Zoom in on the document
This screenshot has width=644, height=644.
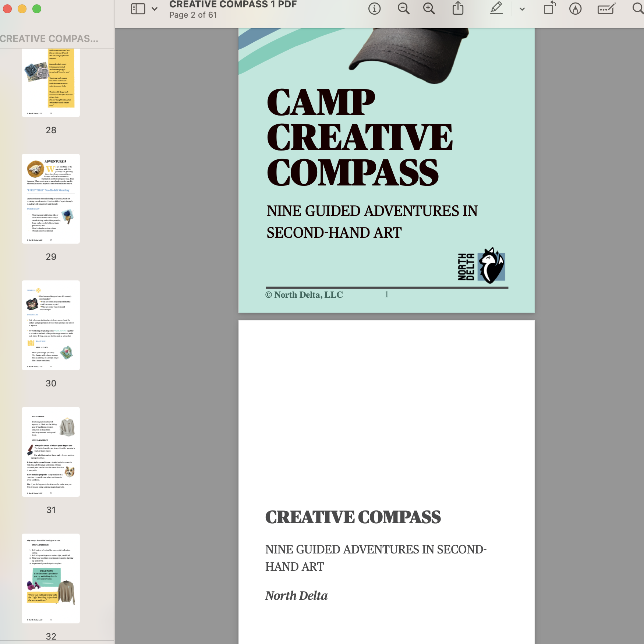pyautogui.click(x=429, y=8)
